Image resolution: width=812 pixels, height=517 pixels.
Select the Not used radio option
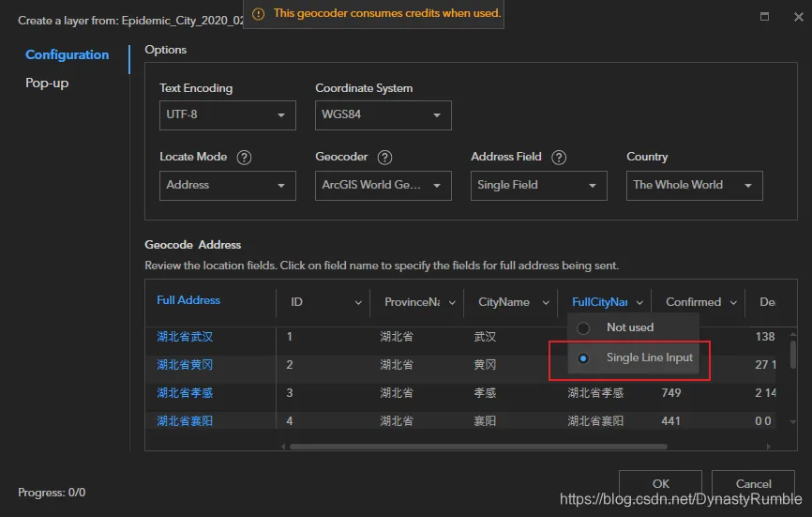[583, 327]
